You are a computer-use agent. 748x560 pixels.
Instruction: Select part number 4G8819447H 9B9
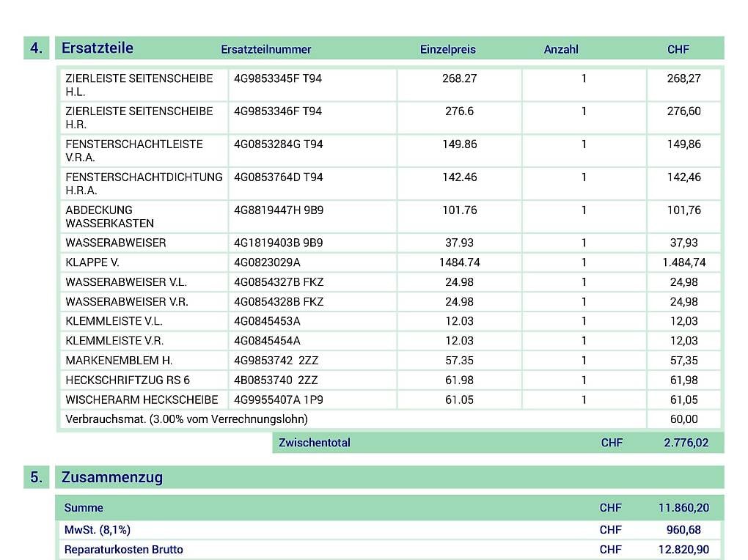[x=279, y=210]
